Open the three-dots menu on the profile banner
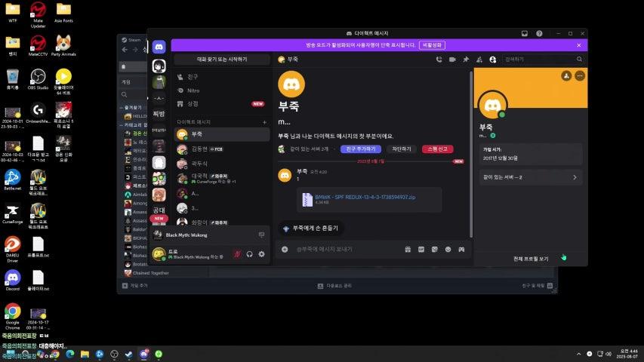This screenshot has height=362, width=644. [x=580, y=76]
